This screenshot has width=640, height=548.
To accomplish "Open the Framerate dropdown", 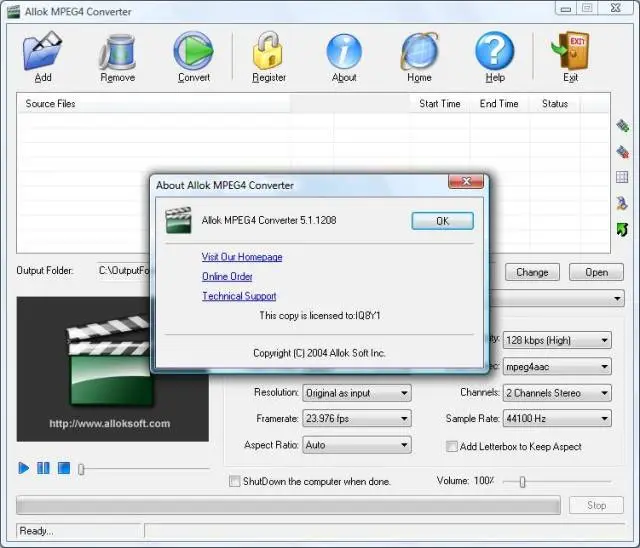I will click(x=357, y=418).
